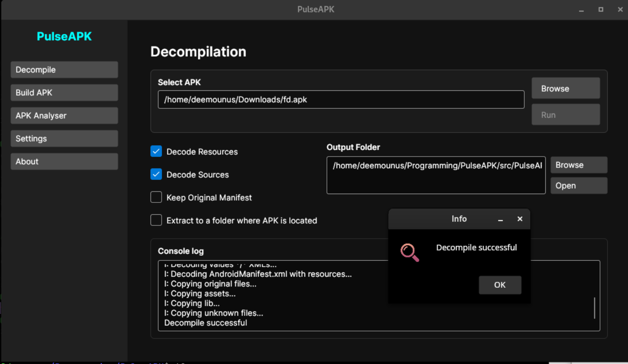Click the Decompilation page heading
Viewport: 628px width, 364px height.
(x=198, y=52)
